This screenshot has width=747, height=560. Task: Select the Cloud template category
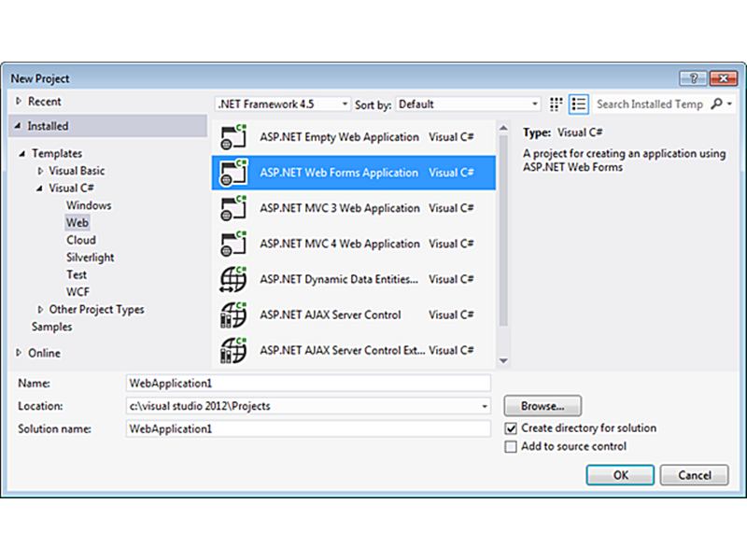pos(81,240)
